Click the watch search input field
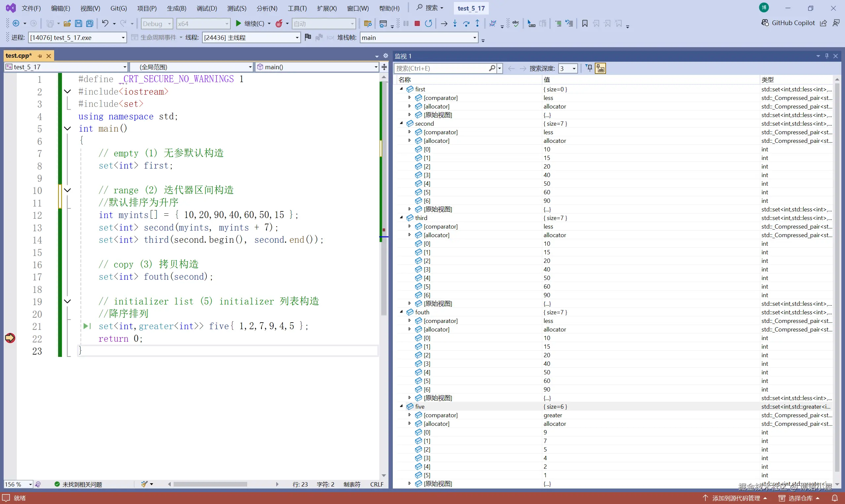Screen dimensions: 845x504 [441, 68]
